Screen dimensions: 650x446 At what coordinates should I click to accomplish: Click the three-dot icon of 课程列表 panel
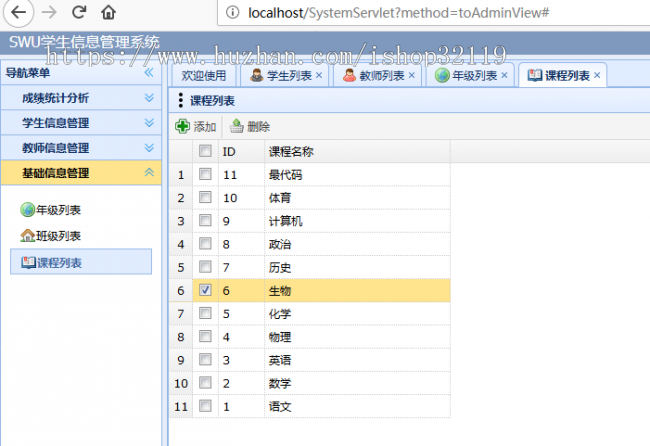[180, 101]
